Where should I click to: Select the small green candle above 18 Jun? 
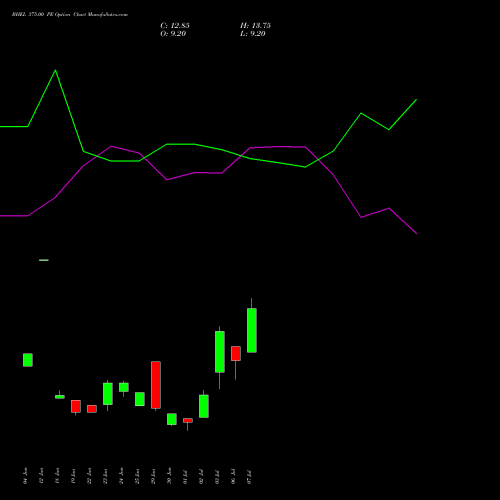click(x=60, y=397)
